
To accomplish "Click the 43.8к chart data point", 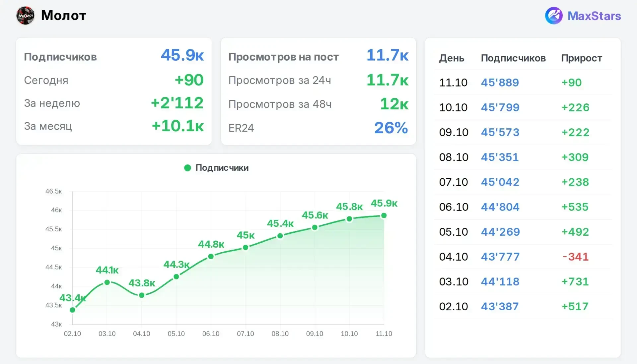I will tap(142, 295).
